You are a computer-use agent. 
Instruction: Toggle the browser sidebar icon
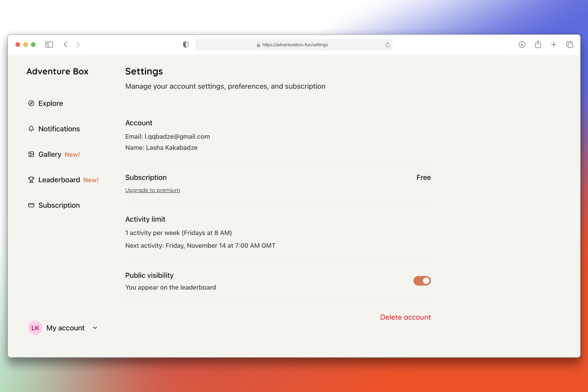(49, 44)
